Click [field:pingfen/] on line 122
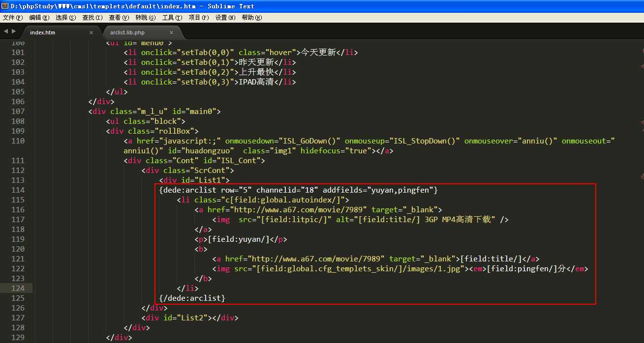 (x=522, y=269)
